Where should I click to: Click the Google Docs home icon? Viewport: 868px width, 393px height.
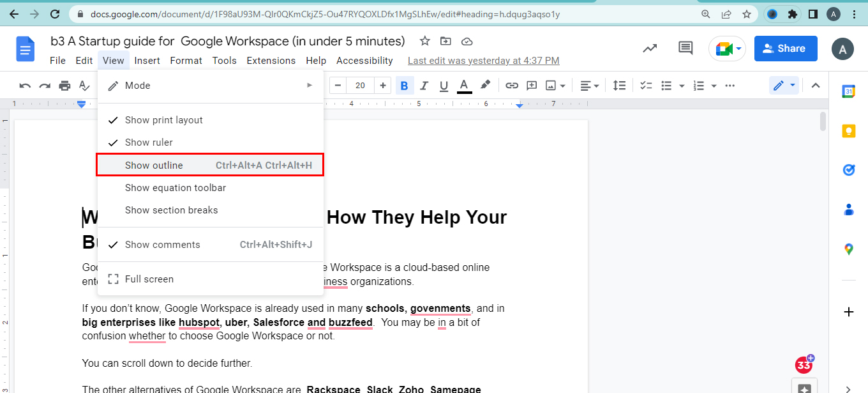click(26, 49)
